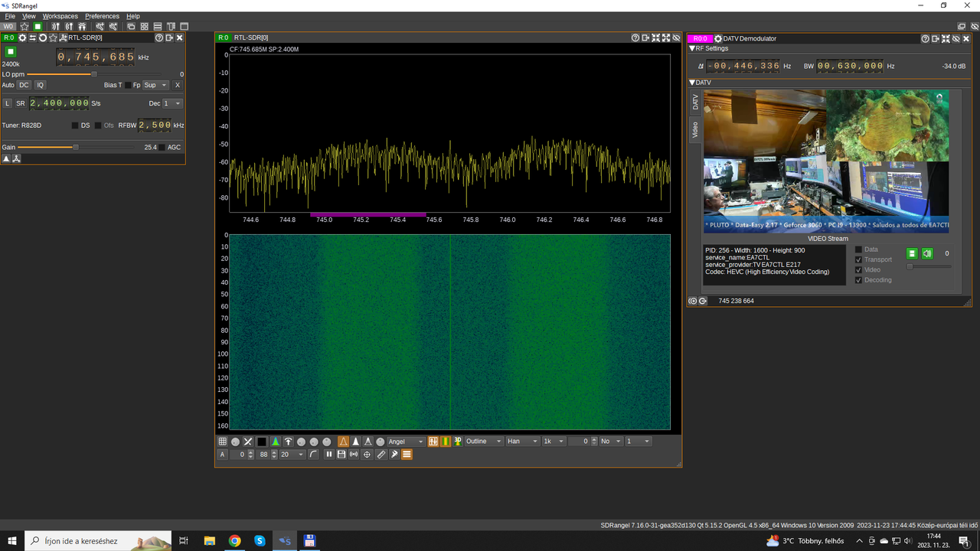This screenshot has width=980, height=551.
Task: Switch to the vertical Video tab
Action: (x=695, y=129)
